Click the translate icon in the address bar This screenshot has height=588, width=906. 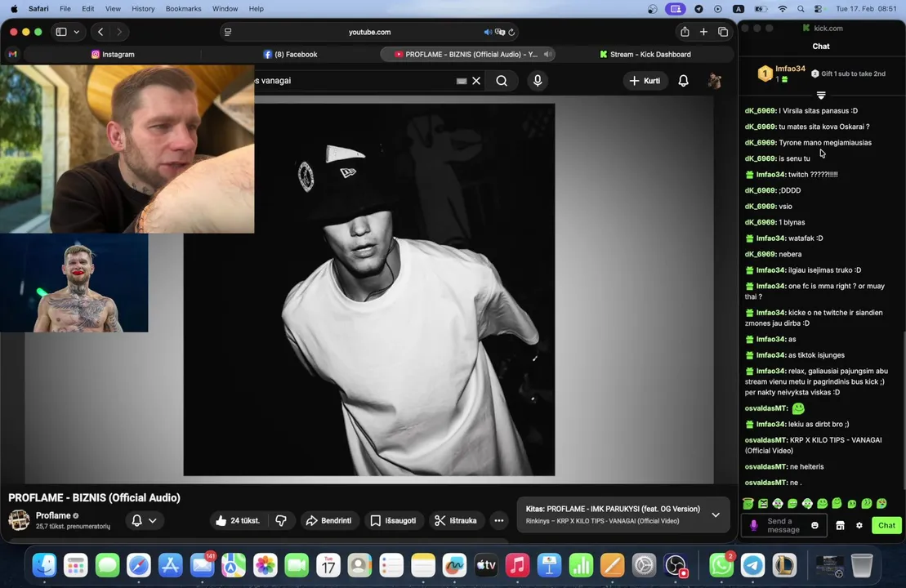click(x=500, y=33)
